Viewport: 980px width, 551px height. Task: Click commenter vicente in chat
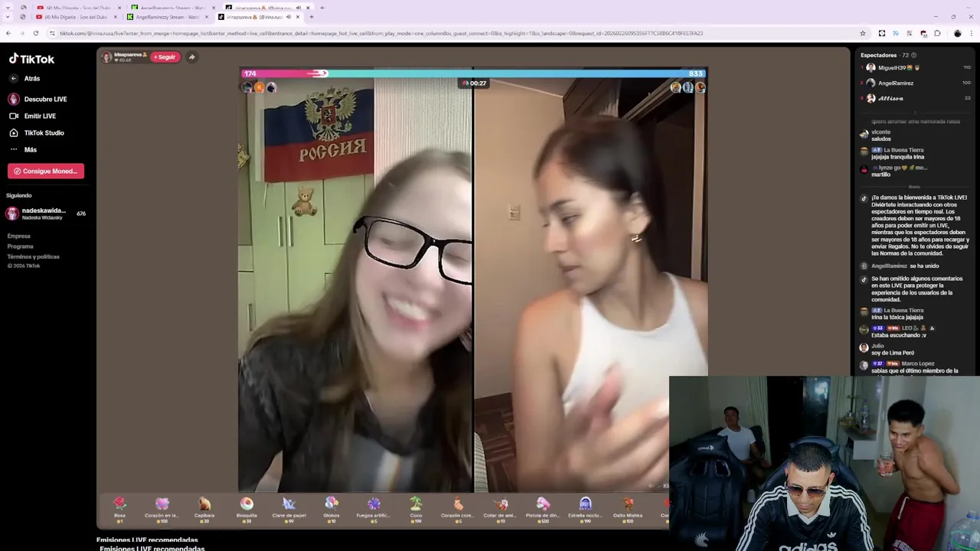tap(880, 132)
